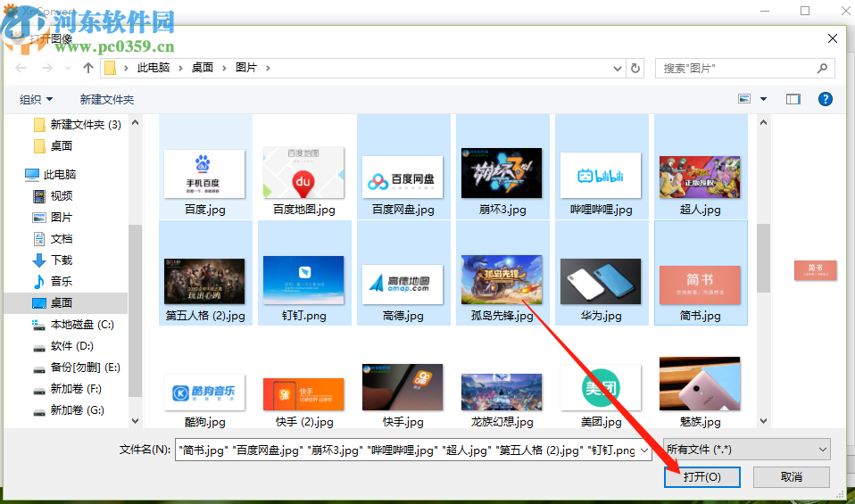
Task: Select the 钉钉.png thumbnail
Action: coord(303,280)
